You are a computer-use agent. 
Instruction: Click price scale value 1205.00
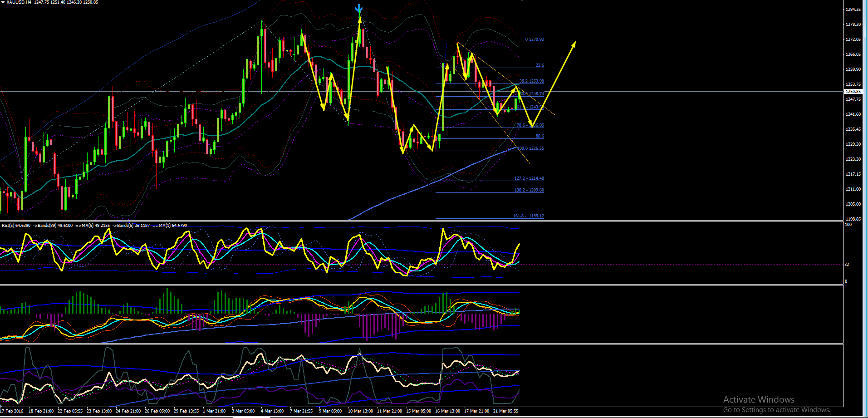[x=853, y=204]
